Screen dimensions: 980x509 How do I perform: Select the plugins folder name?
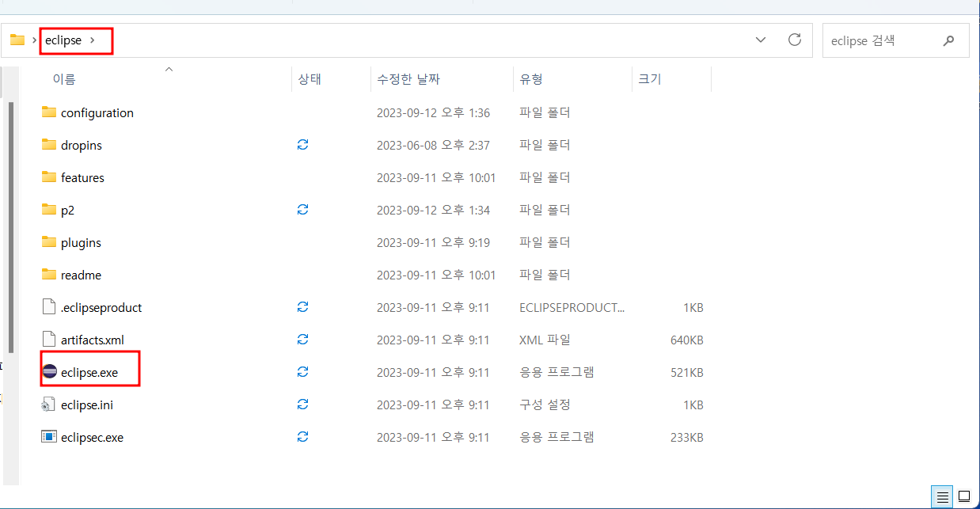pos(81,243)
